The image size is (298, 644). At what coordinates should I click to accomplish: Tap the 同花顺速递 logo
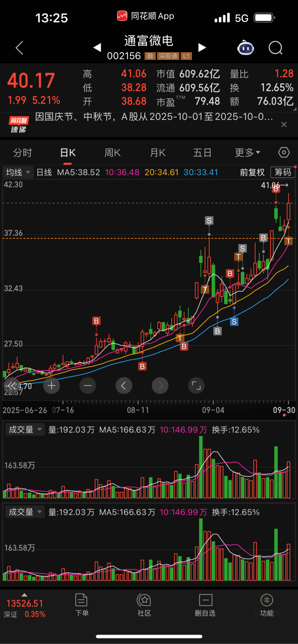point(19,125)
